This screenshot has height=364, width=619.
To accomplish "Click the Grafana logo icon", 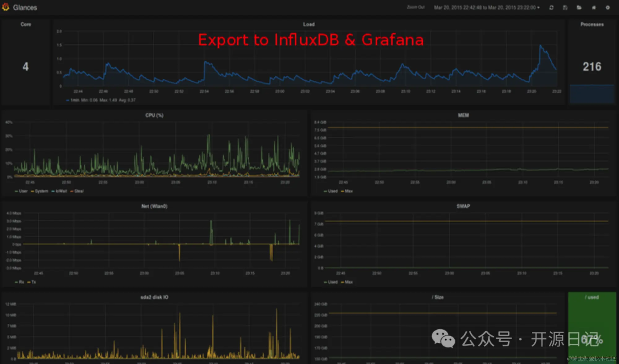I will 6,7.
